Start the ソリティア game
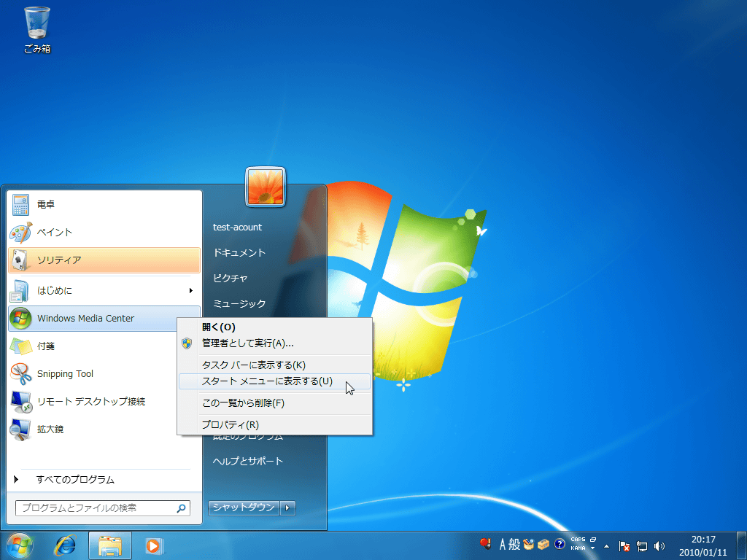 pos(104,260)
